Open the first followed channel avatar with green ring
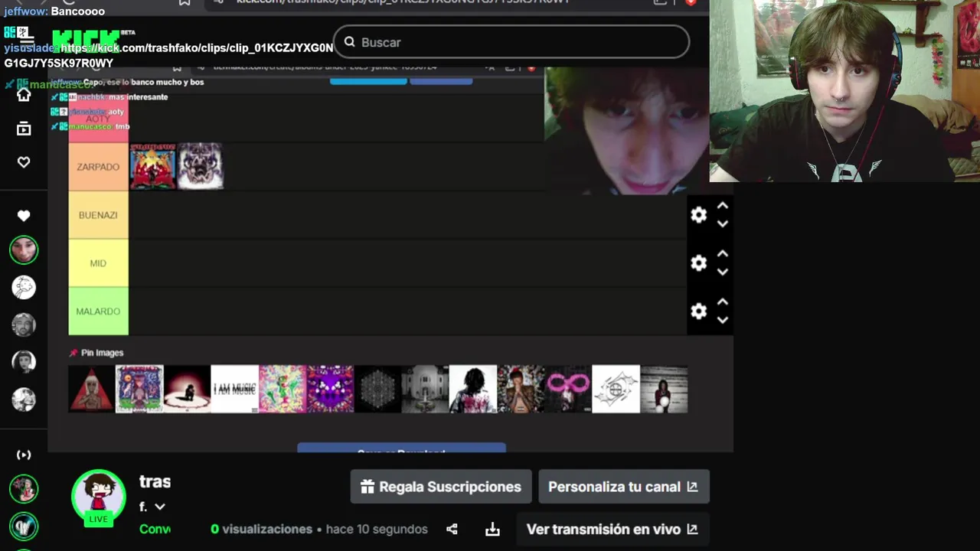Image resolution: width=980 pixels, height=551 pixels. (x=24, y=249)
